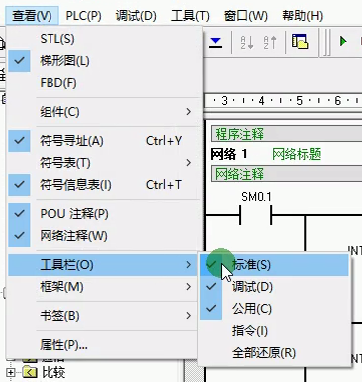The width and height of the screenshot is (362, 382).
Task: Toggle 网络注释(W) option
Action: [104, 236]
